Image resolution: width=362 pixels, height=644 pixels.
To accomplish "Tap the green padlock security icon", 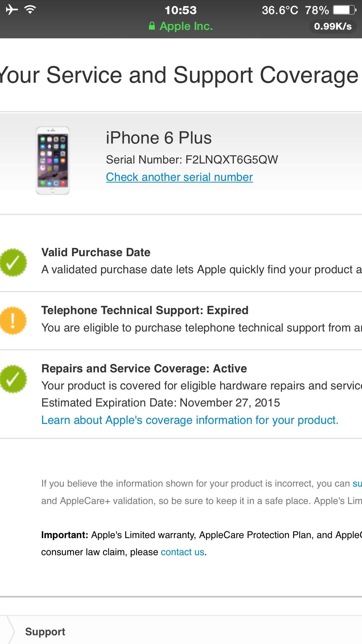I will tap(152, 26).
